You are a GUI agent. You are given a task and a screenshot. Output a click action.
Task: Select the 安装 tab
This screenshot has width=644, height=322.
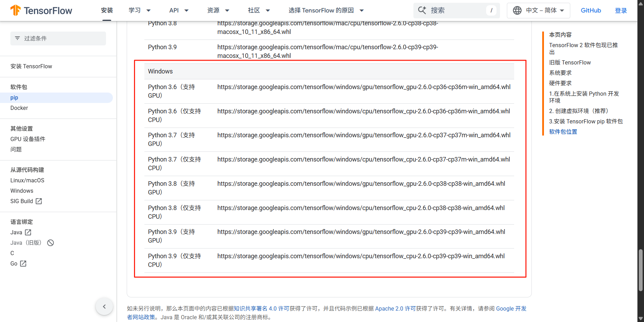[107, 10]
